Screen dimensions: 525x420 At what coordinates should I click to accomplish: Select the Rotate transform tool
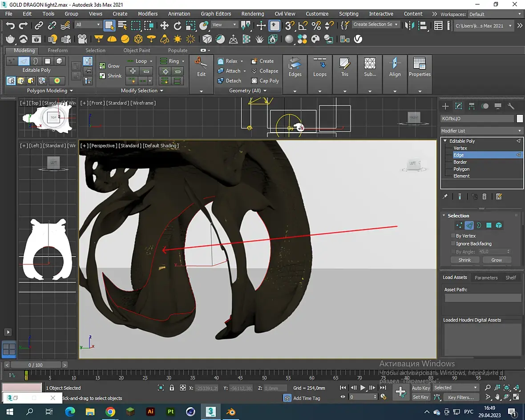pyautogui.click(x=178, y=25)
